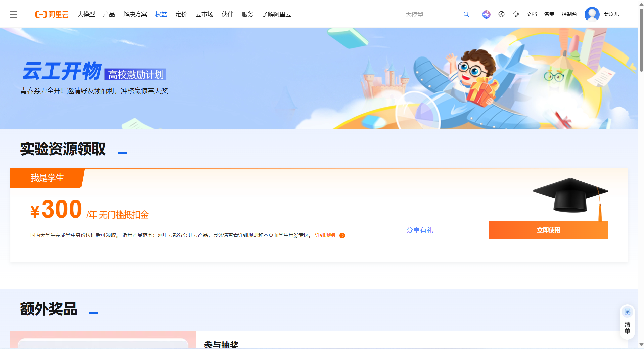Open the 备案 link

coord(549,14)
